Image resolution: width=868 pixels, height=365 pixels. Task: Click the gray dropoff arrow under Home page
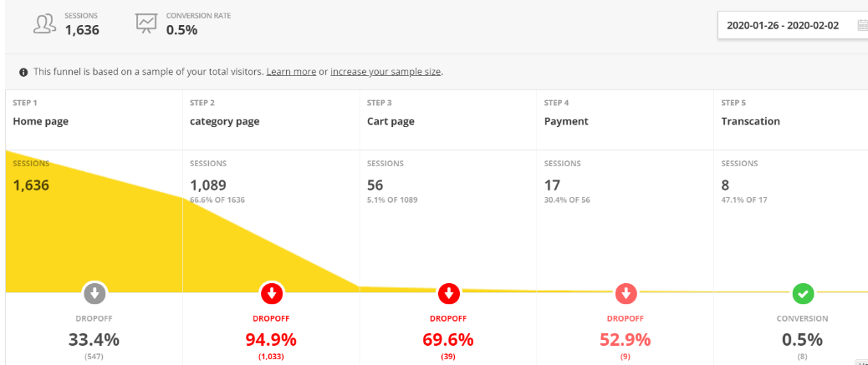[94, 294]
